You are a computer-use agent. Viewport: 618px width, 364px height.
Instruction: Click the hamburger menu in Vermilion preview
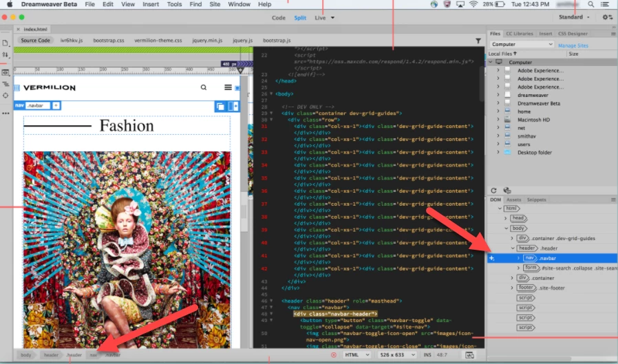[x=228, y=87]
